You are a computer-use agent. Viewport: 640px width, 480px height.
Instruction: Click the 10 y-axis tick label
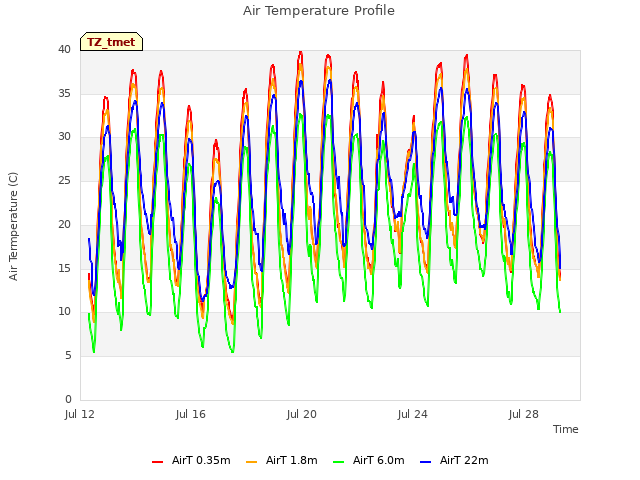[x=64, y=312]
